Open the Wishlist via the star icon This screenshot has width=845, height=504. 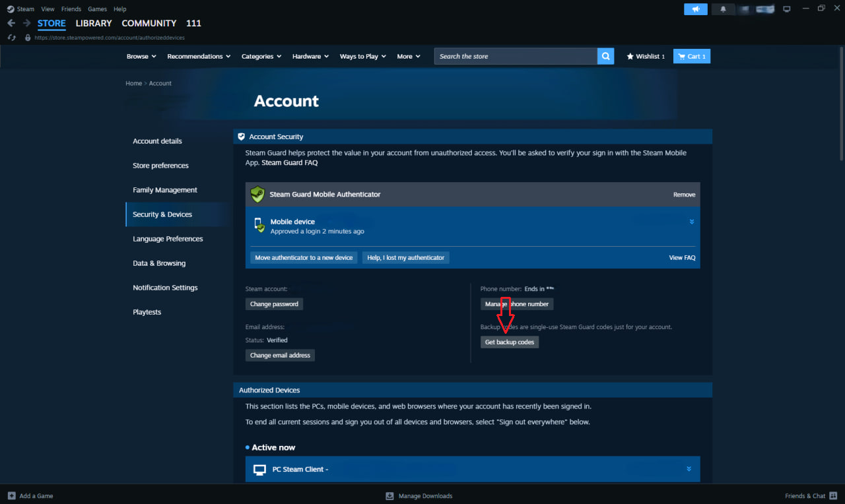click(x=630, y=57)
